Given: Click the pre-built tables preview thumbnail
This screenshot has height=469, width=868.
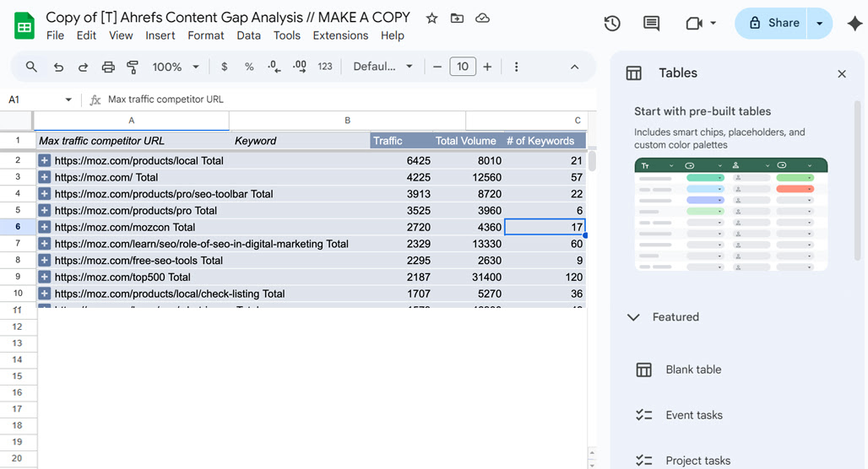Looking at the screenshot, I should pos(730,214).
